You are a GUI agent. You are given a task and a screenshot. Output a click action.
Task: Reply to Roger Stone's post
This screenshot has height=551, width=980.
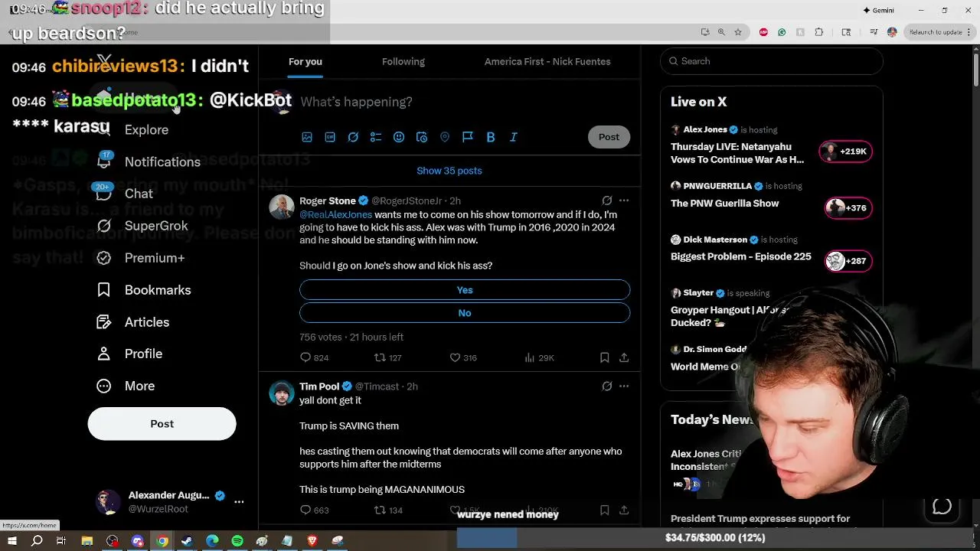(314, 357)
